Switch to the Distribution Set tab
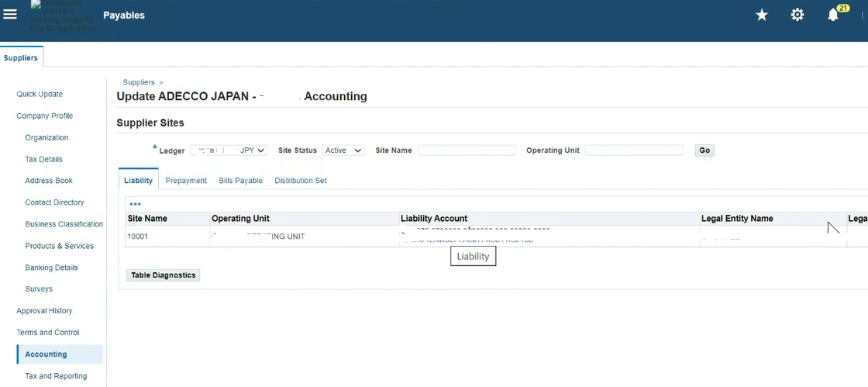 [301, 181]
